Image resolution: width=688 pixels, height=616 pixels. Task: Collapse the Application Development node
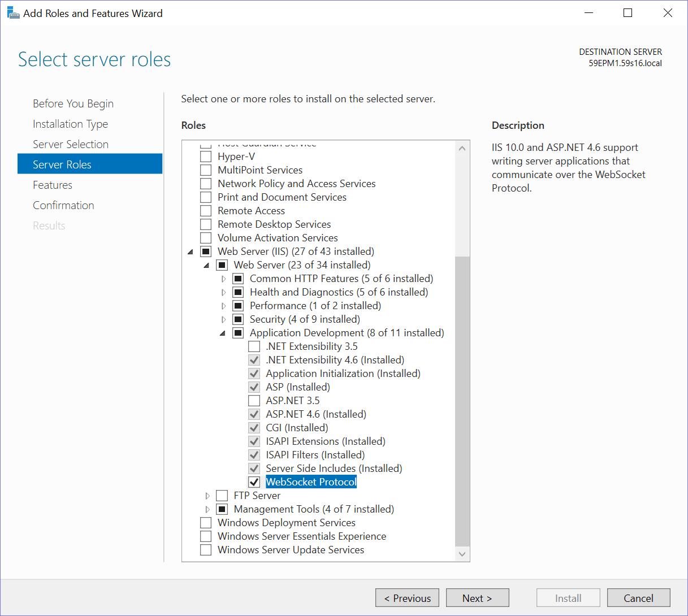(x=223, y=333)
